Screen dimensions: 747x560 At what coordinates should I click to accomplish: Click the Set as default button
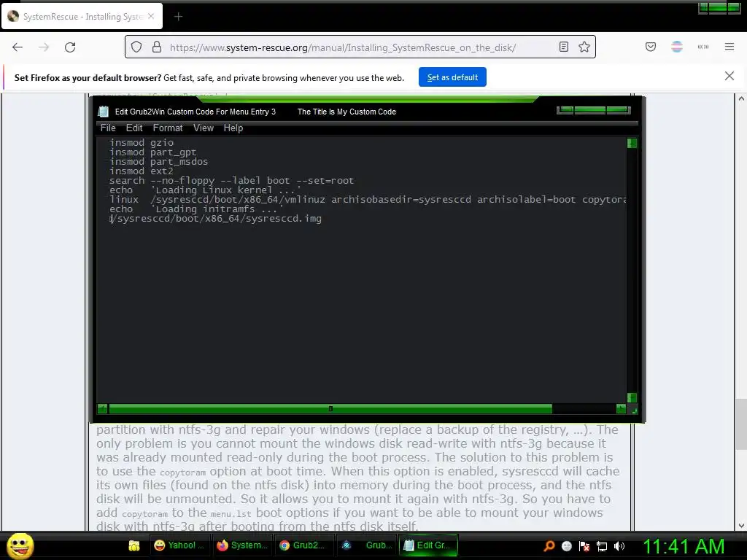[452, 77]
